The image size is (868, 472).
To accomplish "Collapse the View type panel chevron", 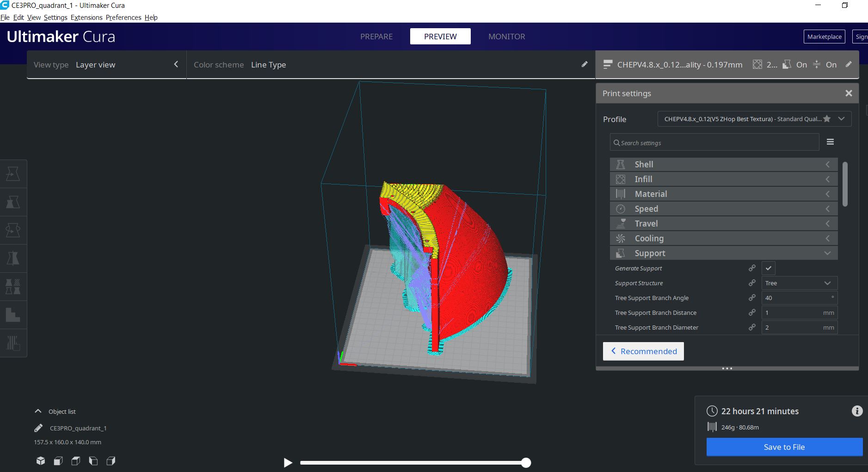I will point(176,64).
